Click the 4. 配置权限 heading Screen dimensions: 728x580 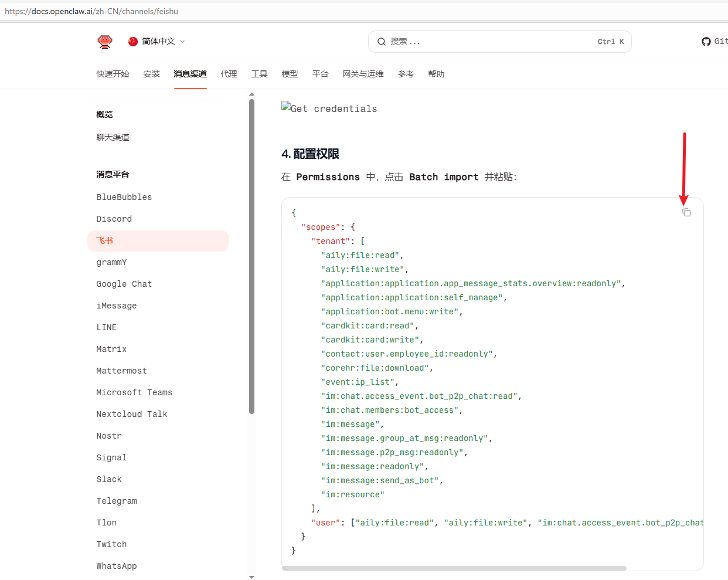310,154
